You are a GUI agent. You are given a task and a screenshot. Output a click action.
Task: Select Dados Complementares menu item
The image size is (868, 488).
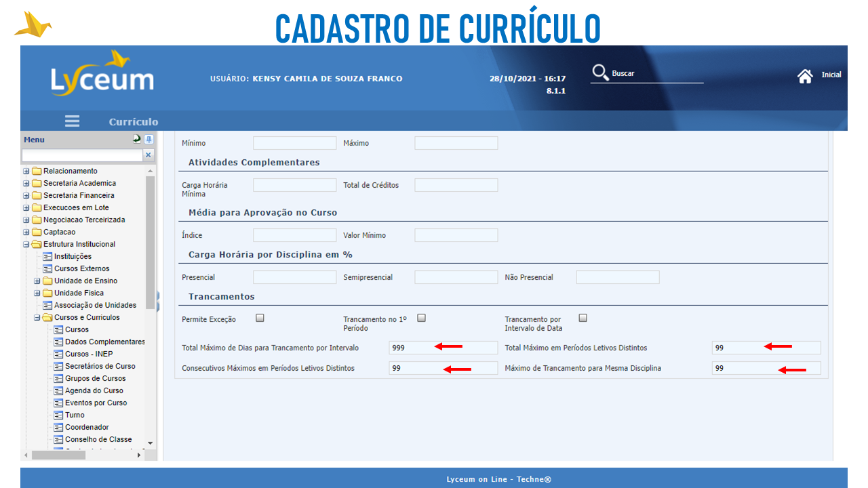105,342
